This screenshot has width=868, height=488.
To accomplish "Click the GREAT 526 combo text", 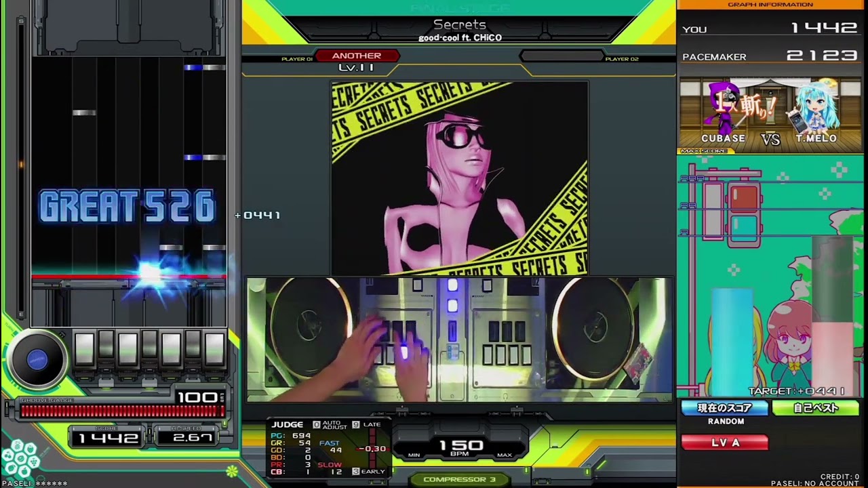I will (127, 207).
